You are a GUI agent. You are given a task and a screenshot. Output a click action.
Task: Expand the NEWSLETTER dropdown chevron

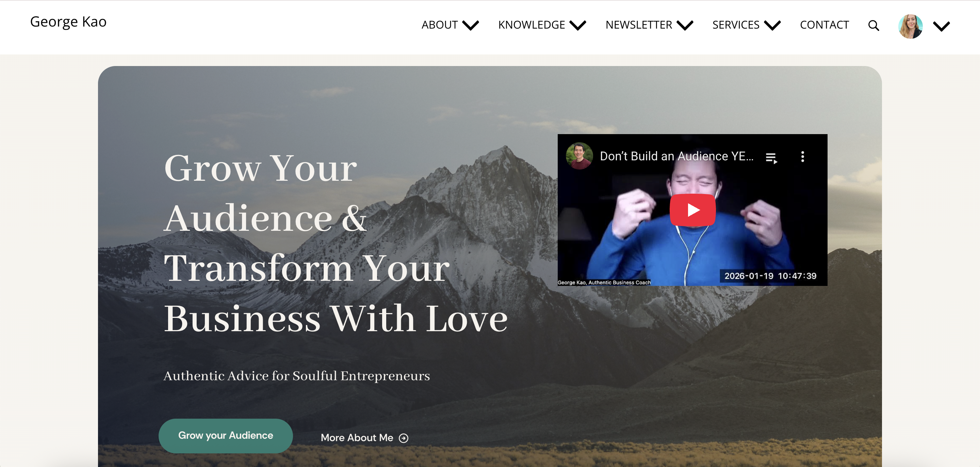pyautogui.click(x=685, y=25)
